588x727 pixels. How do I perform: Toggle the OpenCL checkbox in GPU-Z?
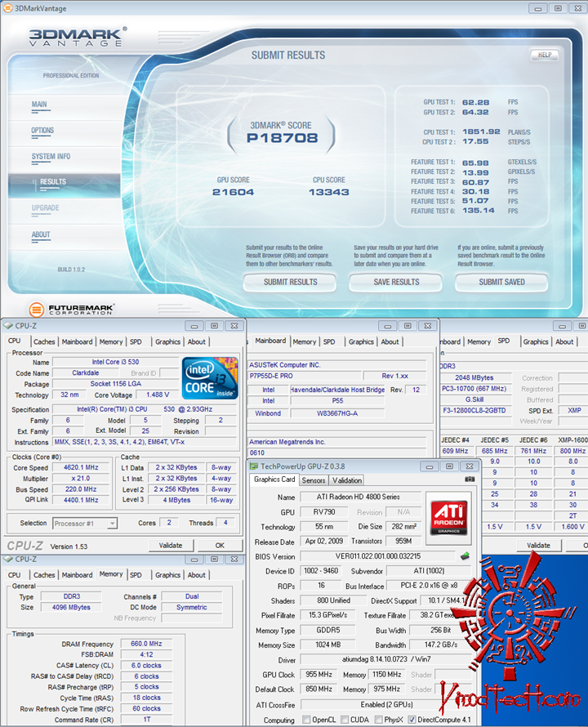(306, 720)
